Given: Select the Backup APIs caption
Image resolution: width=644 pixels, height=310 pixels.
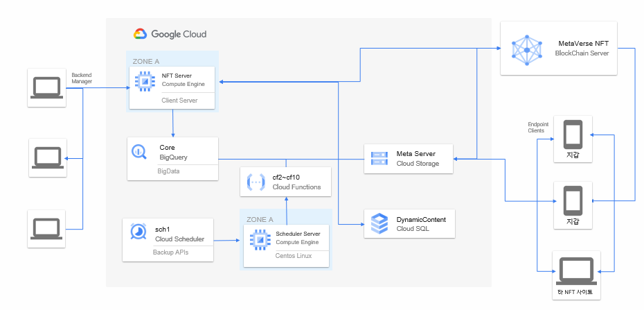Looking at the screenshot, I should [x=170, y=252].
